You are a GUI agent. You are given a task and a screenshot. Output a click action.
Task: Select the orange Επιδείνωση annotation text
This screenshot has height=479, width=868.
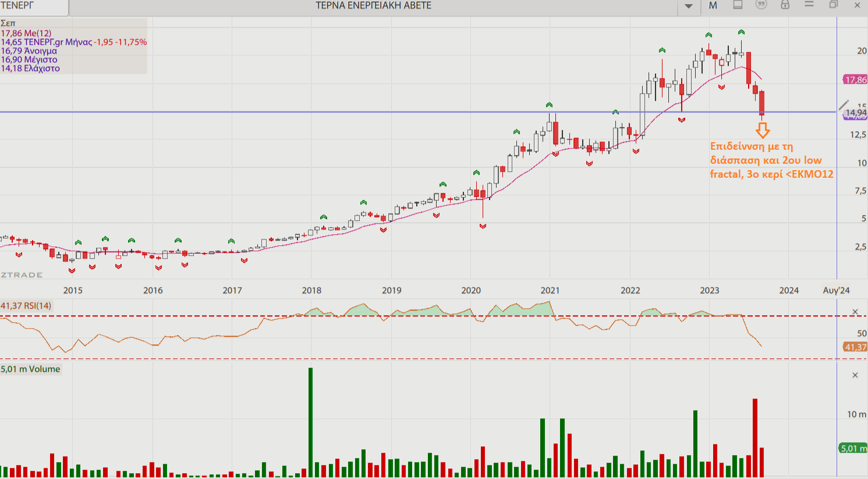coord(771,160)
